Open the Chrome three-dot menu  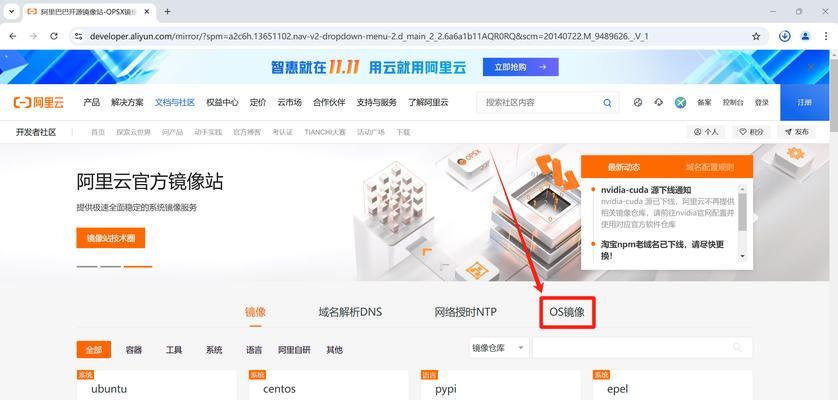(825, 36)
